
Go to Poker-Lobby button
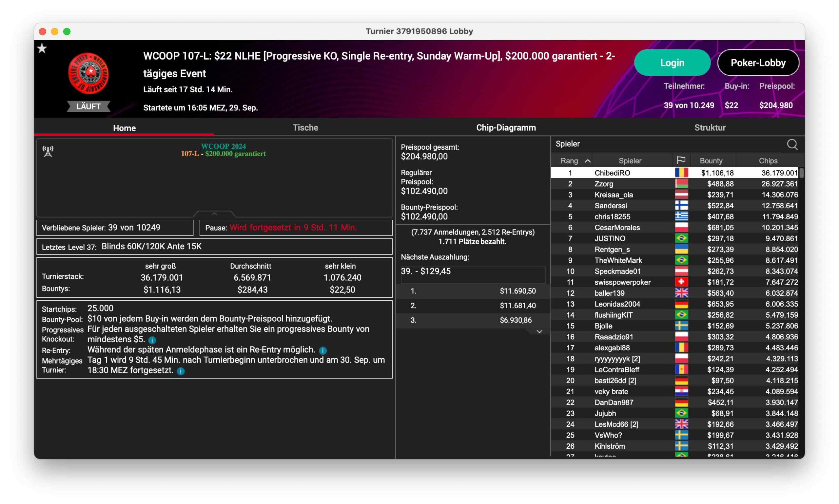click(758, 63)
